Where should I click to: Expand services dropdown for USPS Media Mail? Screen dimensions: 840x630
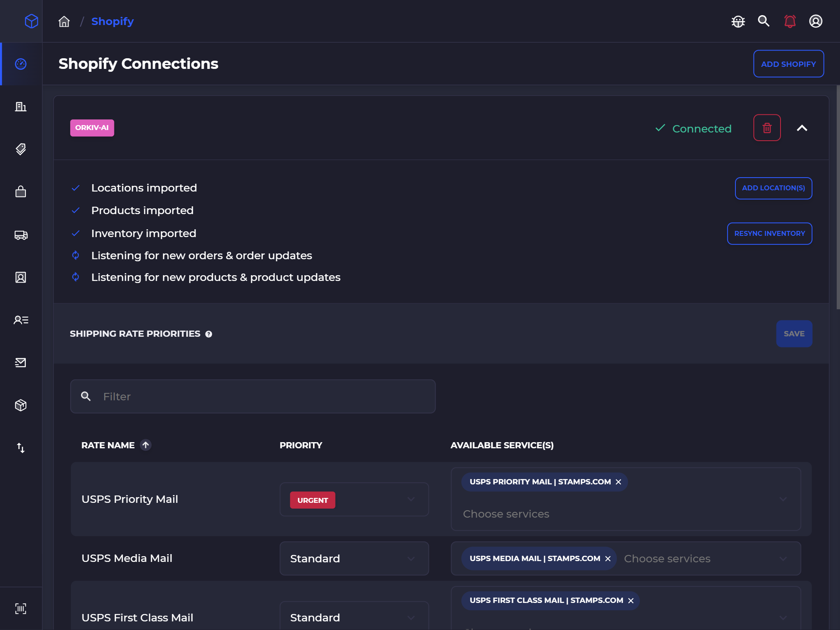pyautogui.click(x=783, y=559)
